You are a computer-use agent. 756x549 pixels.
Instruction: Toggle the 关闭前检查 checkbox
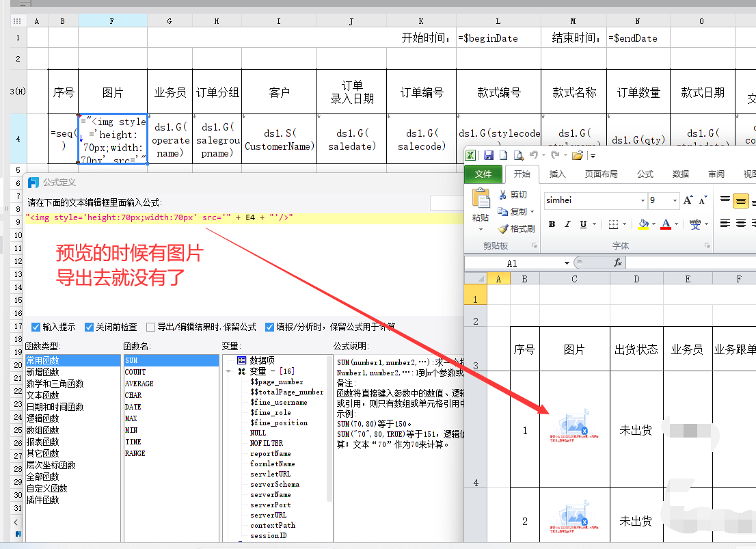[x=89, y=327]
